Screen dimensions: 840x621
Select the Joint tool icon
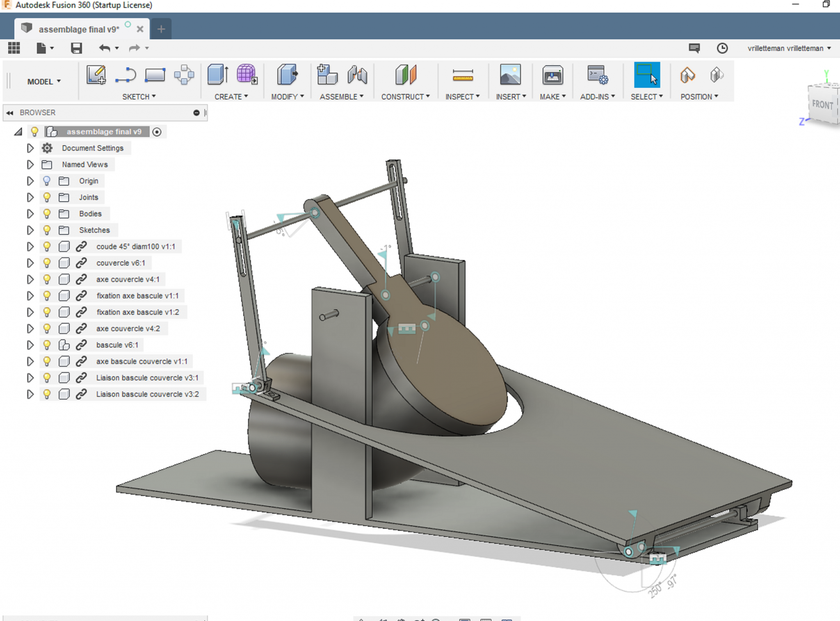[x=357, y=75]
